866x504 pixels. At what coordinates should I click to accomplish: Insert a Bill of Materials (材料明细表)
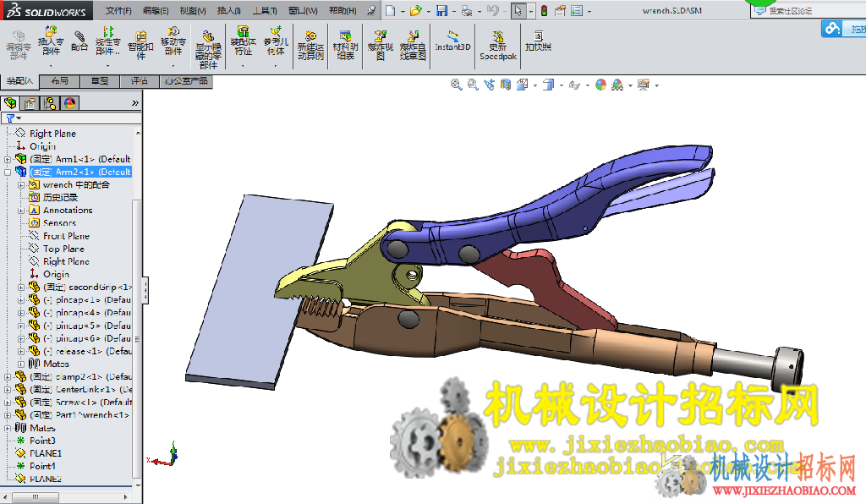click(x=345, y=46)
